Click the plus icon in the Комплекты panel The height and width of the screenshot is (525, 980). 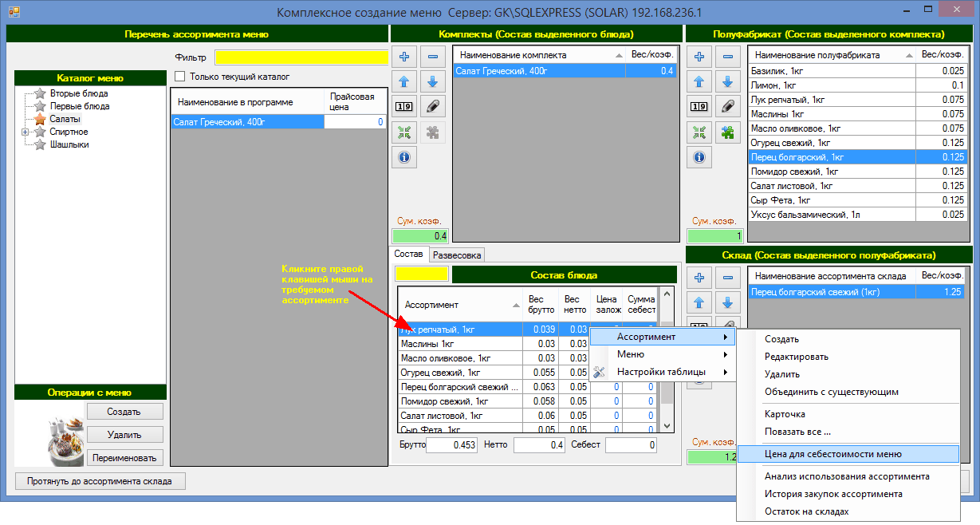pyautogui.click(x=404, y=57)
